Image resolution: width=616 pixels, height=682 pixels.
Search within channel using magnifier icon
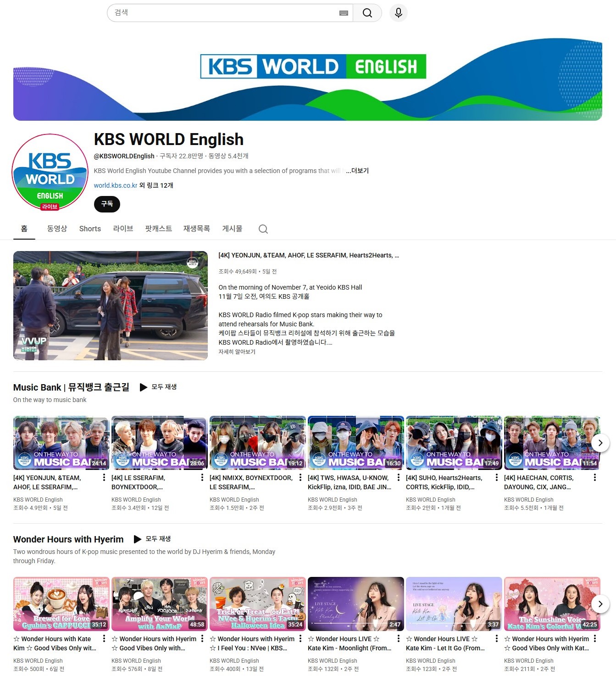click(x=263, y=229)
